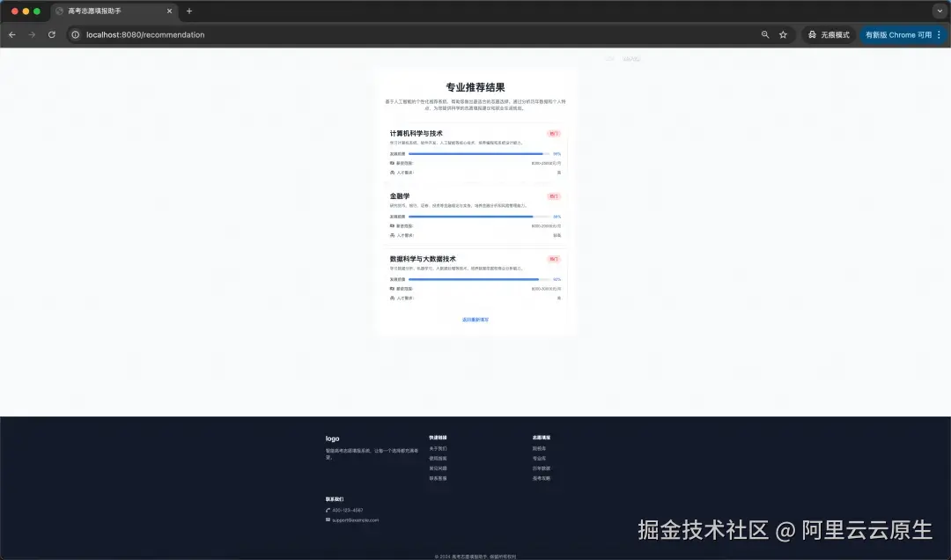This screenshot has width=951, height=560.
Task: Click the bookmark star icon
Action: point(783,34)
